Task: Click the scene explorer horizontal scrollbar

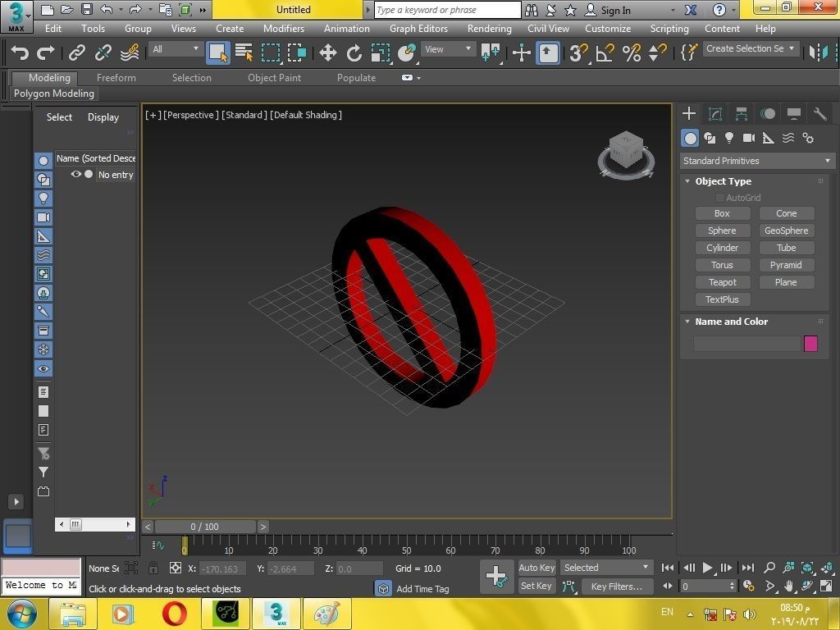Action: [95, 524]
